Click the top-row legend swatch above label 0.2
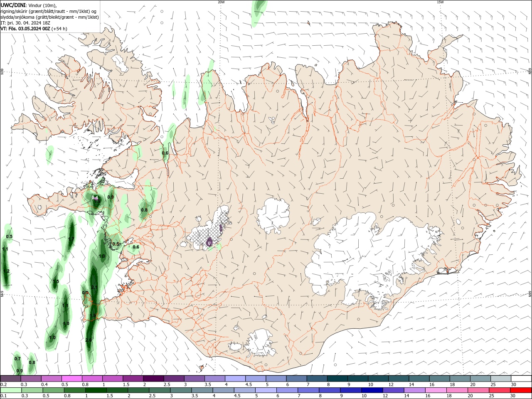Image resolution: width=532 pixels, height=399 pixels. pyautogui.click(x=10, y=379)
